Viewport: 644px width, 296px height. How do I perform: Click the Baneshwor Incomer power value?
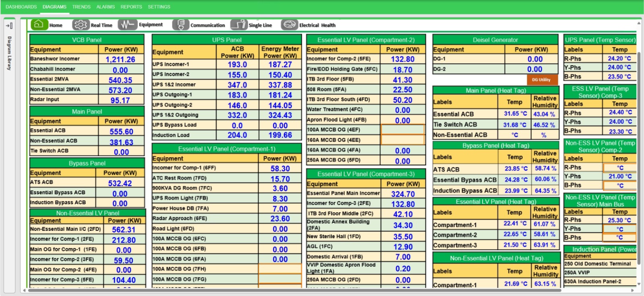pos(120,60)
